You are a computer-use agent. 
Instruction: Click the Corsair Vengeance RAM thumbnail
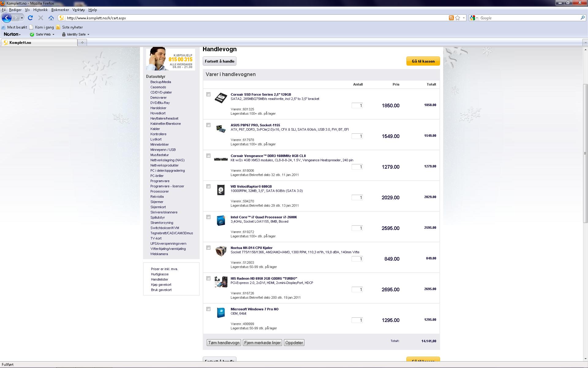click(x=221, y=159)
